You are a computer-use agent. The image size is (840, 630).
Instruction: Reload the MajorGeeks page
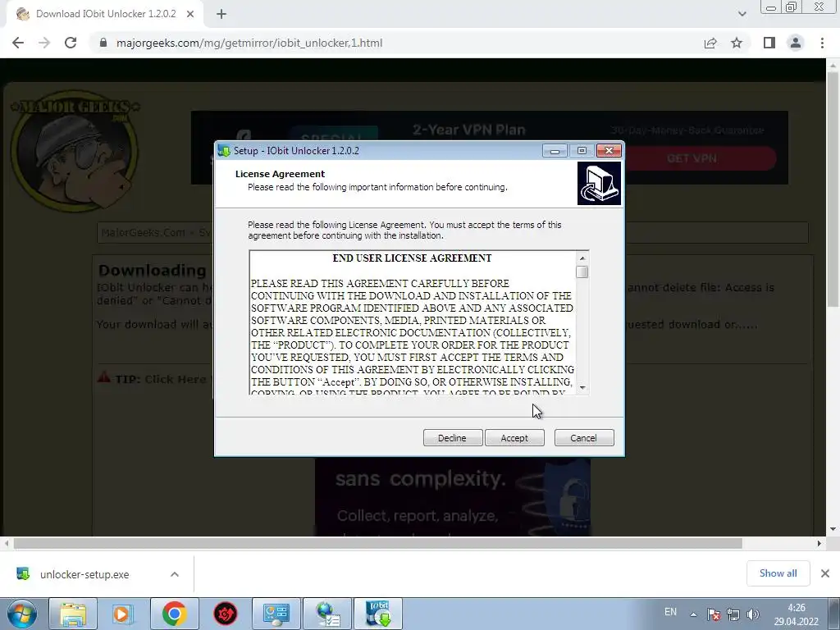tap(71, 43)
